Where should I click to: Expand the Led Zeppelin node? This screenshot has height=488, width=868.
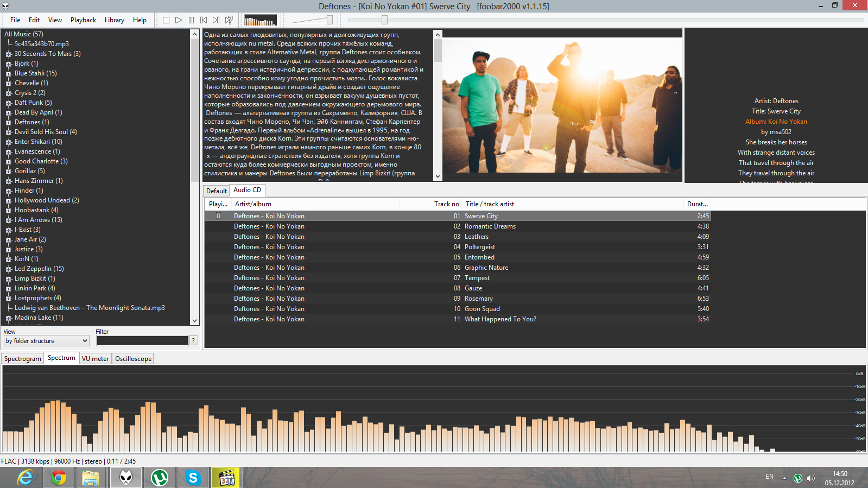click(x=8, y=269)
